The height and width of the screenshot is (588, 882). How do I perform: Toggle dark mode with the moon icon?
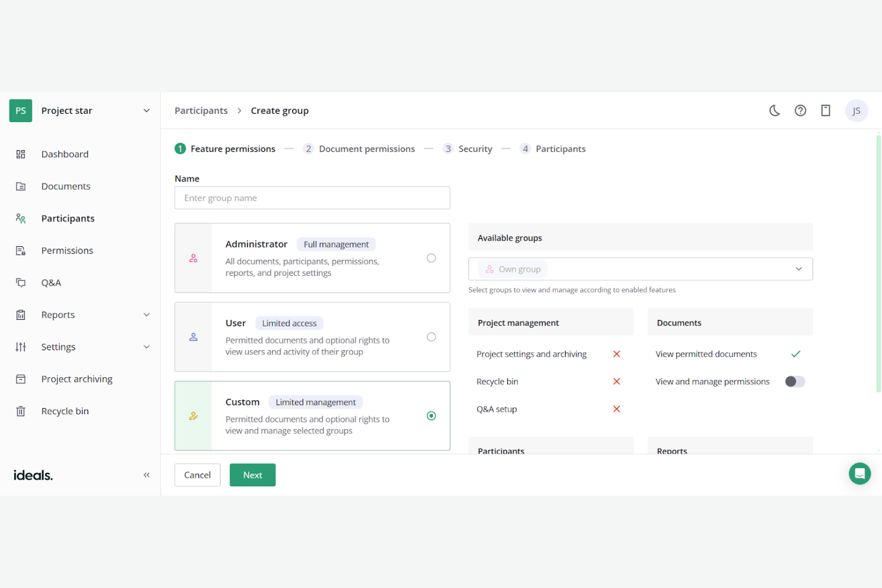click(x=774, y=110)
